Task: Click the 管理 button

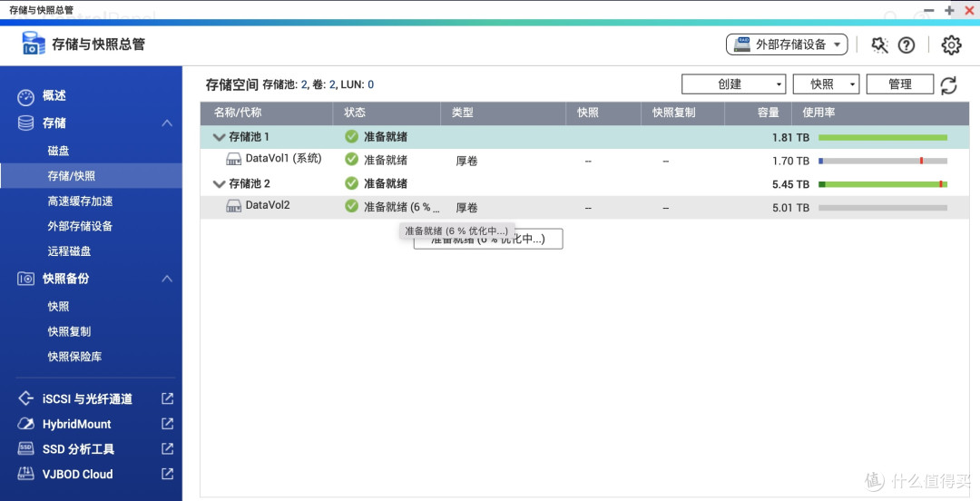Action: tap(899, 84)
